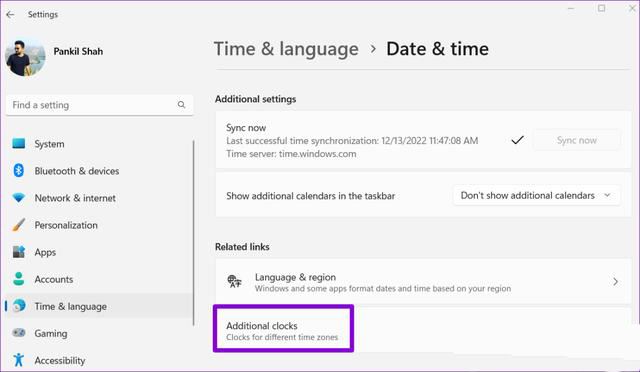Click the Find a setting search field

[x=100, y=105]
